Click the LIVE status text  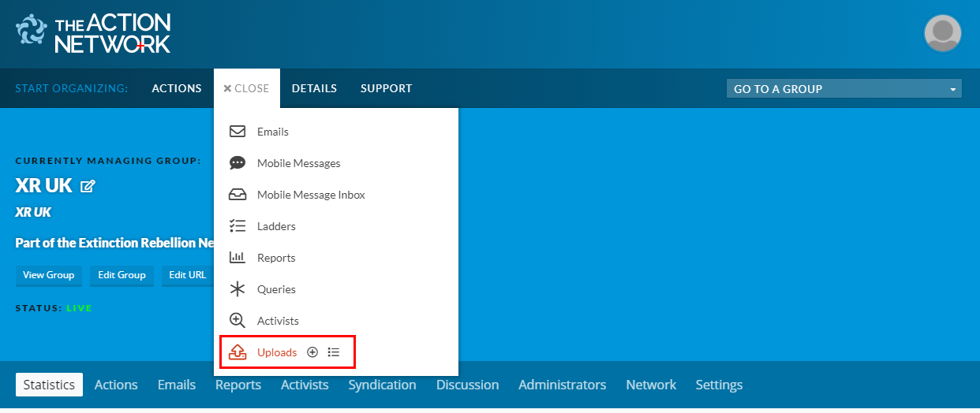(79, 308)
